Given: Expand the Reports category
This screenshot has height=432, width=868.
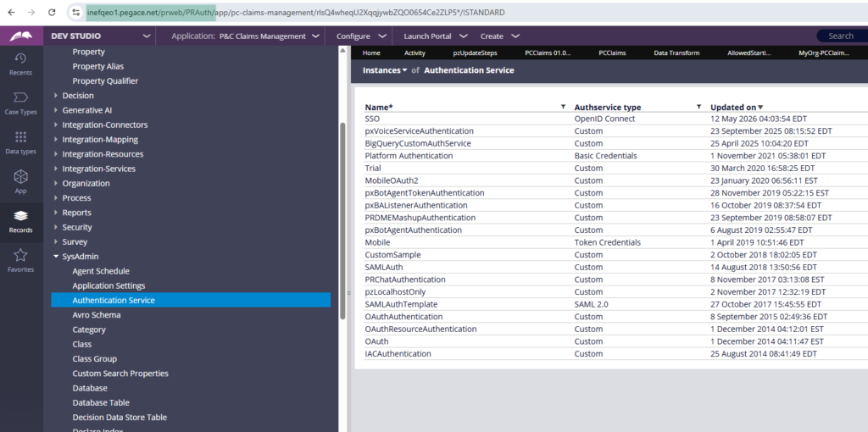Looking at the screenshot, I should tap(56, 213).
